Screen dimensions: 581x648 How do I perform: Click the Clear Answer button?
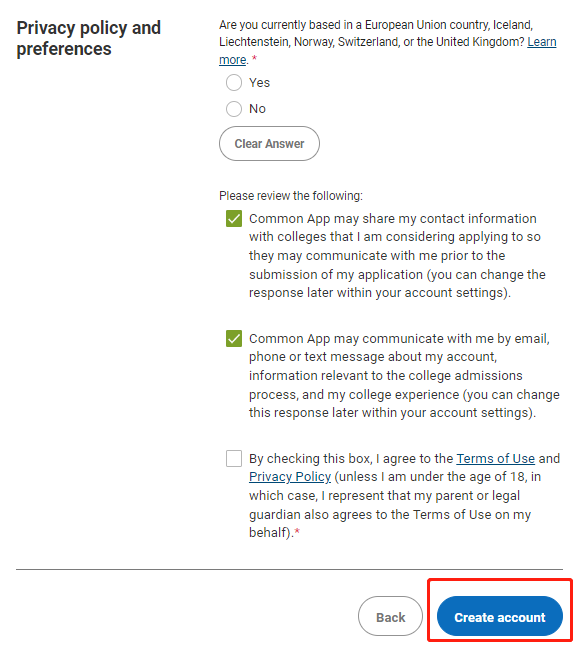click(x=269, y=143)
